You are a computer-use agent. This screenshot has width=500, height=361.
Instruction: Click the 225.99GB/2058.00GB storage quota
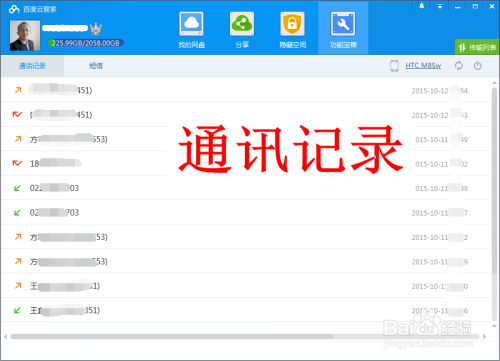click(x=86, y=43)
